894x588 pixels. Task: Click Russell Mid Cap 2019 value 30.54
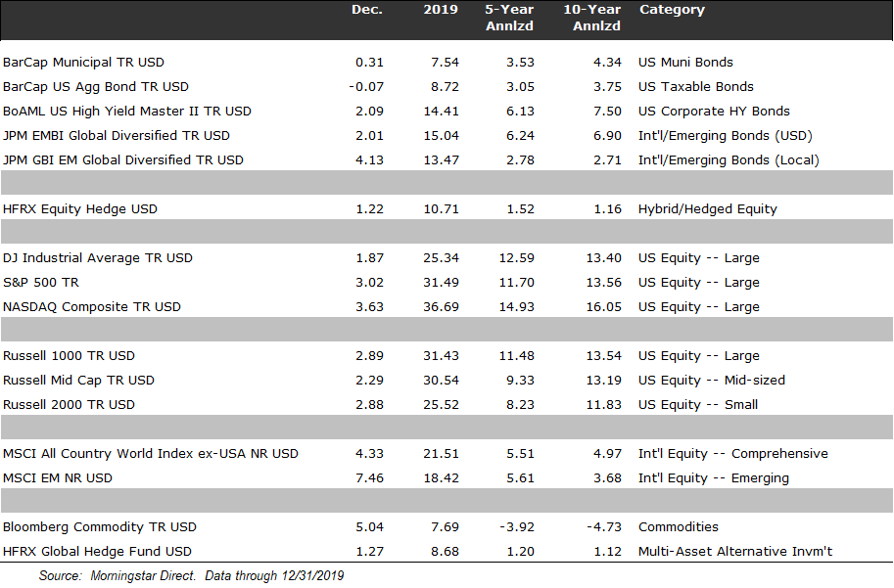tap(441, 381)
